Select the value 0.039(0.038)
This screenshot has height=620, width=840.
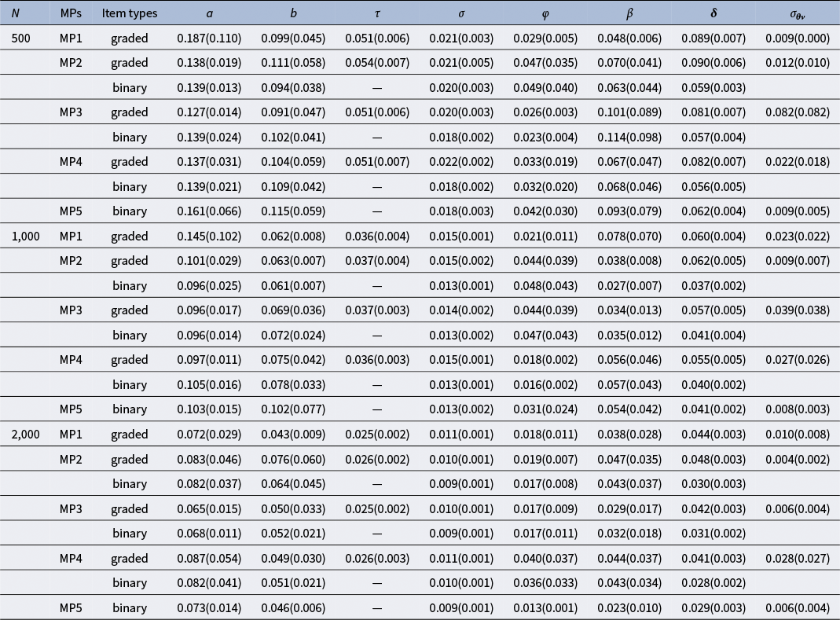798,310
